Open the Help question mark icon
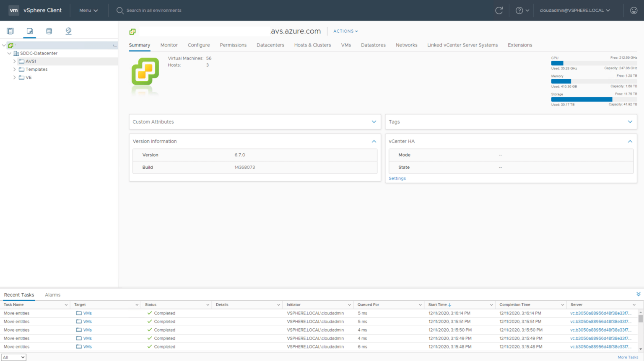644x361 pixels. [520, 10]
